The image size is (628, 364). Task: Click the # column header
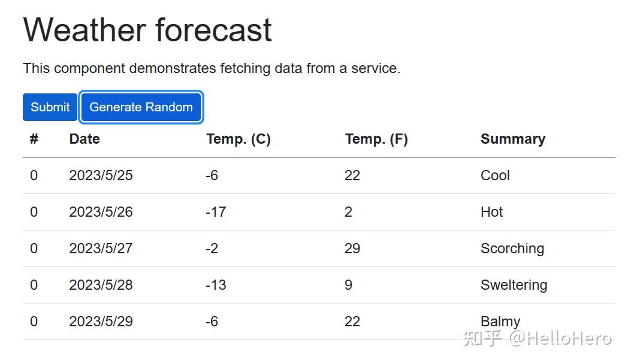tap(34, 139)
